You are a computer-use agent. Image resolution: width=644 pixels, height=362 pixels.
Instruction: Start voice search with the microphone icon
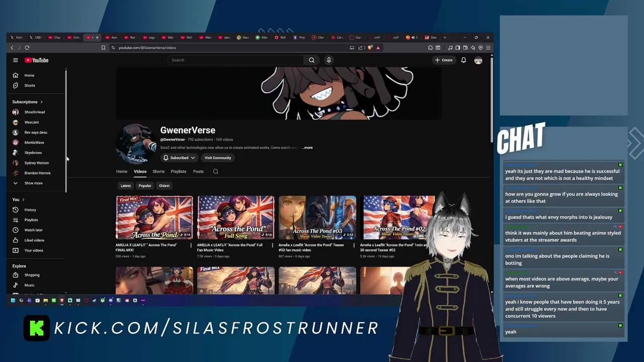pos(329,60)
